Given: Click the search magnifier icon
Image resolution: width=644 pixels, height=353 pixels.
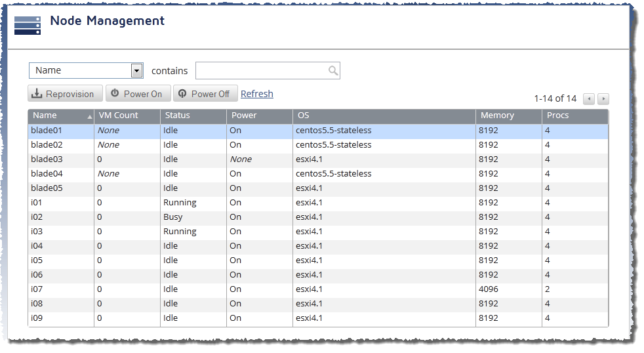Looking at the screenshot, I should coord(333,71).
